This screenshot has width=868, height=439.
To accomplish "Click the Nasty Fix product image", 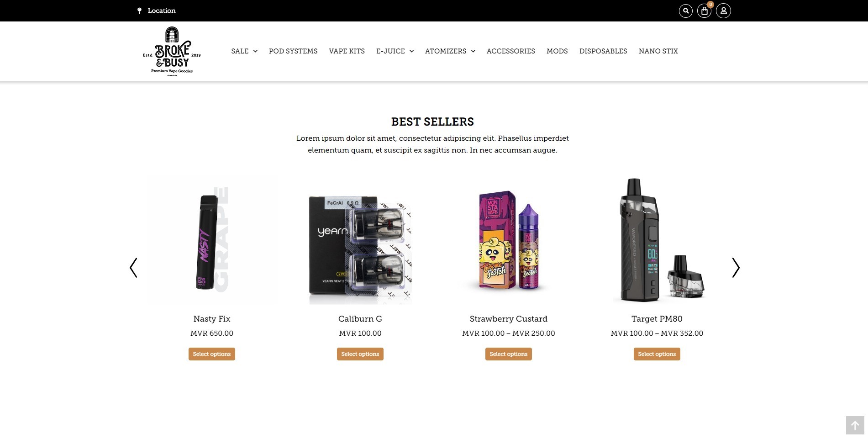I will [x=212, y=240].
